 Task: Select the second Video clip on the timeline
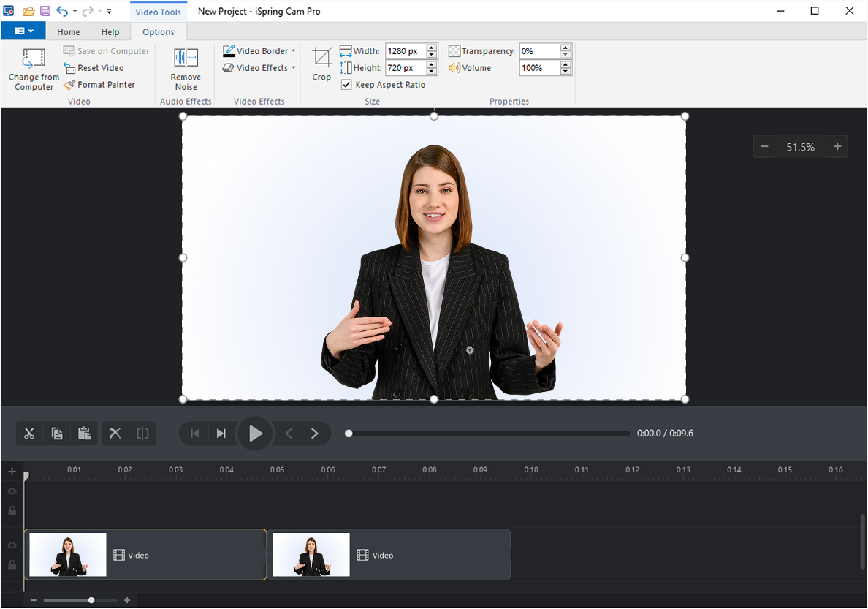coord(389,554)
